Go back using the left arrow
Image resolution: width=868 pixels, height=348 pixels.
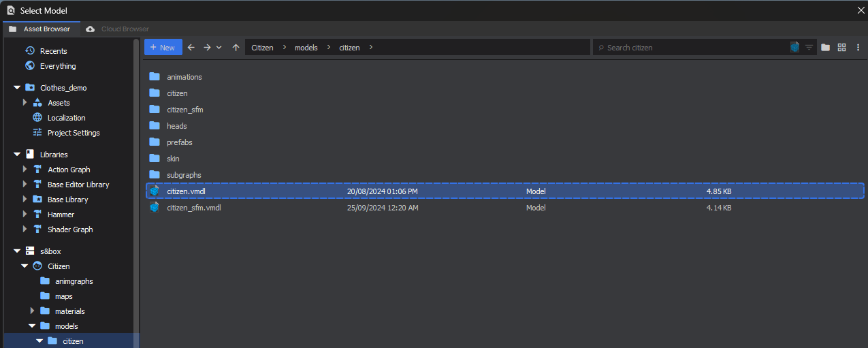pyautogui.click(x=191, y=47)
